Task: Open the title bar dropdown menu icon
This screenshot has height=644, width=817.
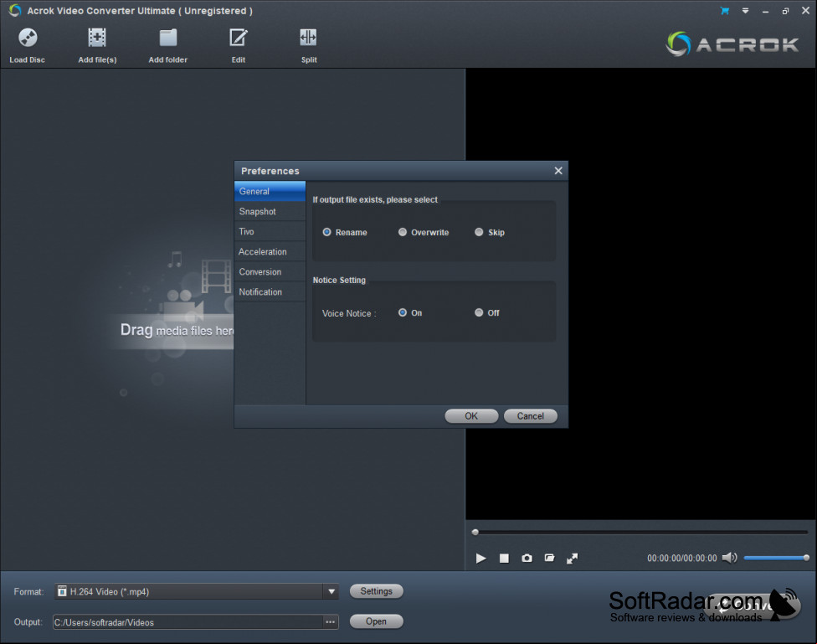Action: pos(745,11)
